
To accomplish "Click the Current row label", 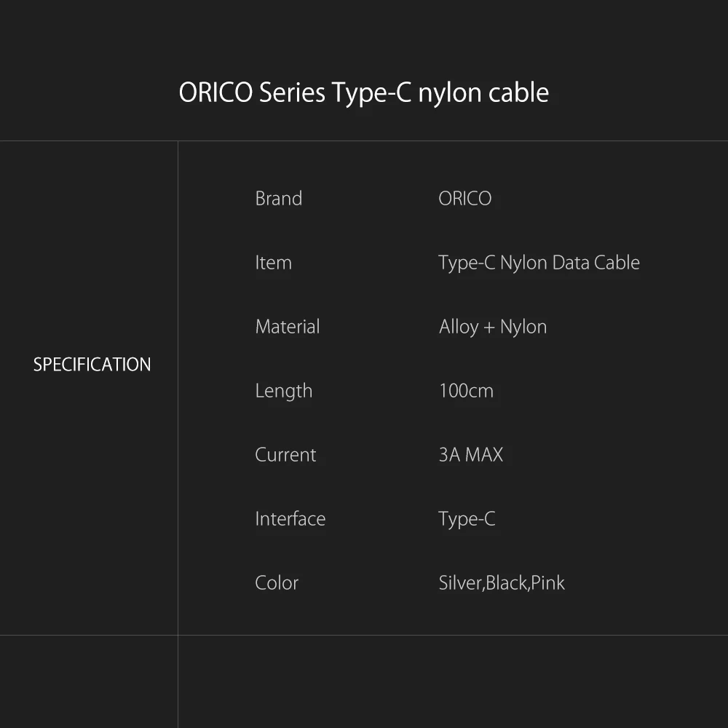I will point(285,455).
